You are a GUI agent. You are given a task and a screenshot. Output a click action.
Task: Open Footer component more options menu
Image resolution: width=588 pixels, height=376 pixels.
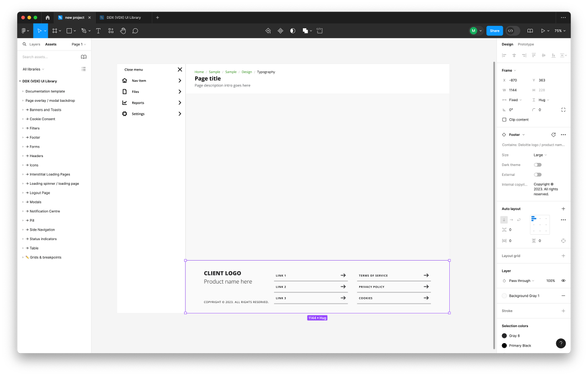563,135
